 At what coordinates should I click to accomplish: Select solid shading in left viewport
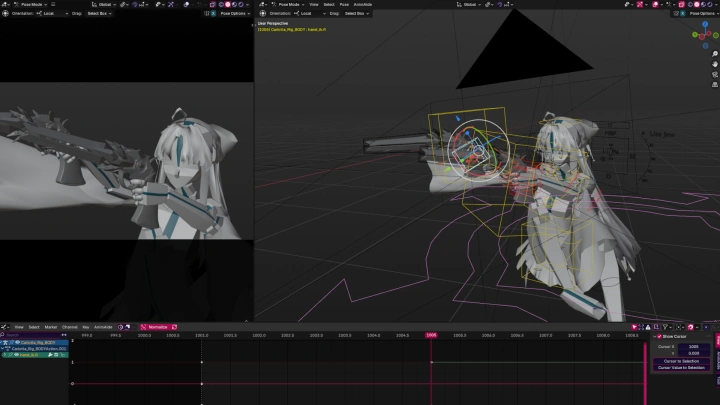tap(227, 5)
